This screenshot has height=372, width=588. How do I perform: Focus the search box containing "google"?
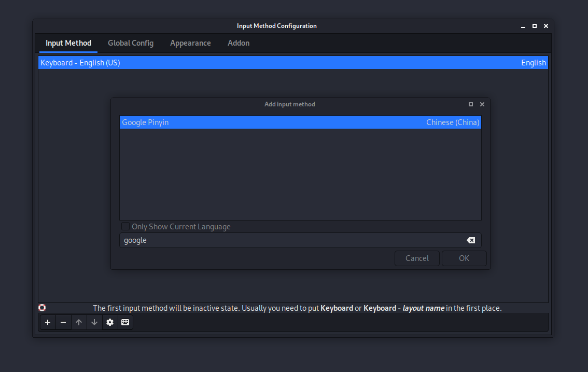tap(290, 240)
